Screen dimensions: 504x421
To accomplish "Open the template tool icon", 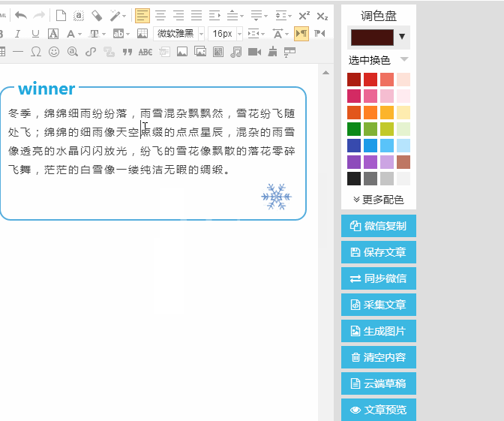I will tap(289, 52).
